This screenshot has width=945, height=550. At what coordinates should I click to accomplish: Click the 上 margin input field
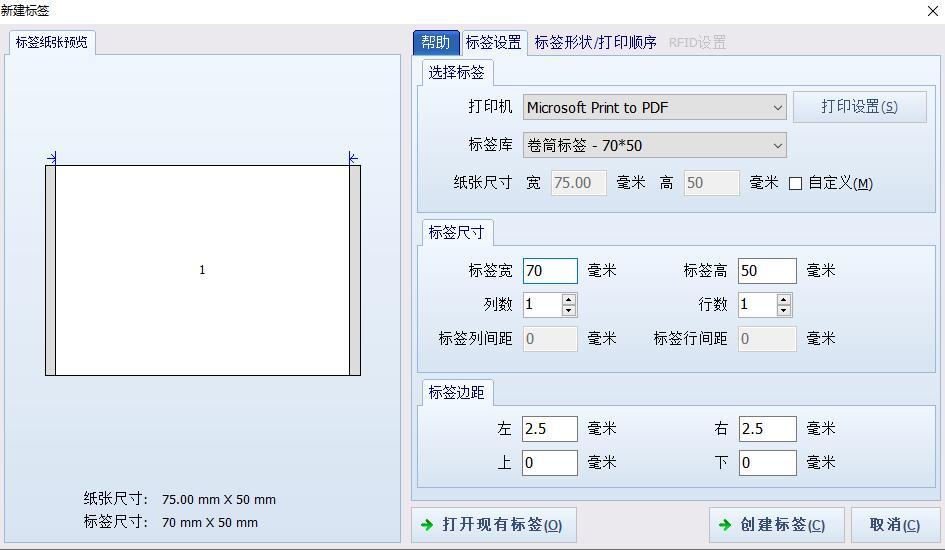550,463
